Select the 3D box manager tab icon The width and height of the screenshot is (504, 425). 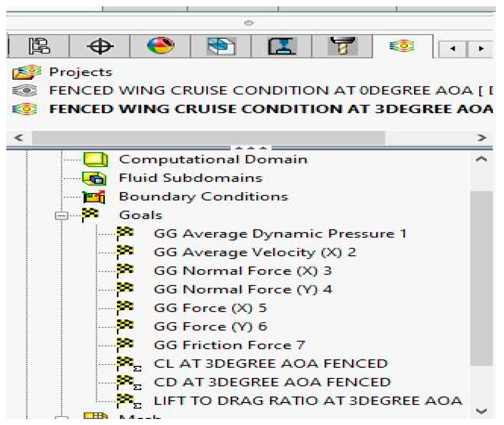click(221, 46)
